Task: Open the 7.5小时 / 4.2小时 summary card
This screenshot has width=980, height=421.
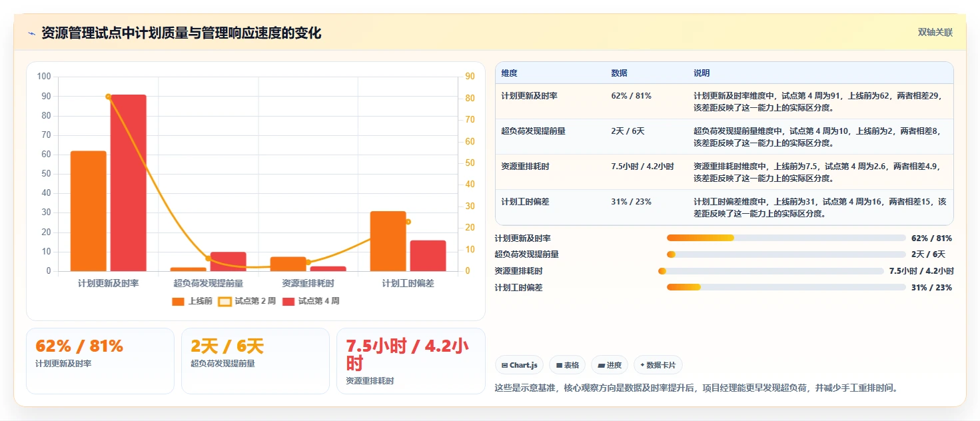Action: click(x=411, y=361)
